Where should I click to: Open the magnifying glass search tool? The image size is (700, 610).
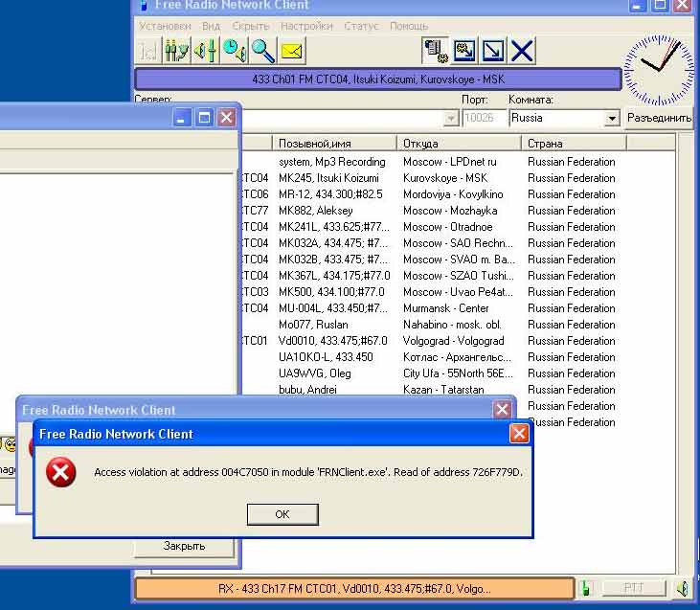(263, 51)
